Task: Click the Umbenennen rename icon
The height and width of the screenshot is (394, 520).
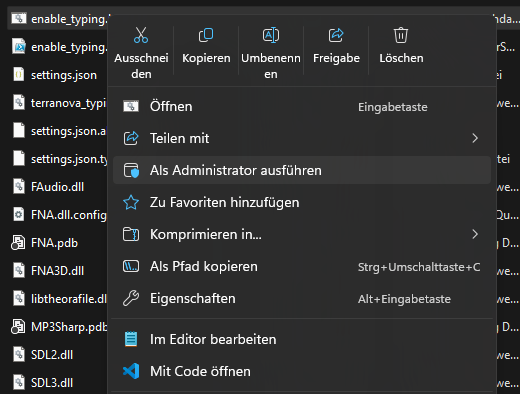Action: coord(271,35)
